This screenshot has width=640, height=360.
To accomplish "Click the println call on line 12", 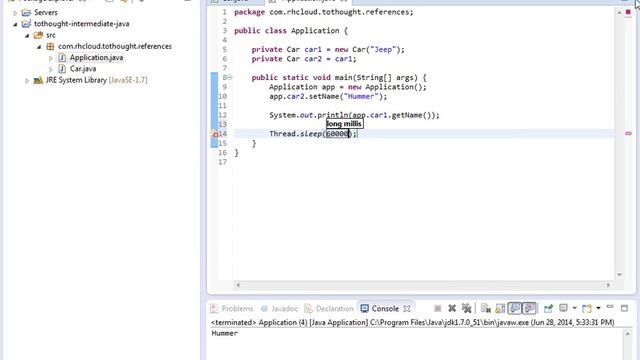I will [x=354, y=115].
